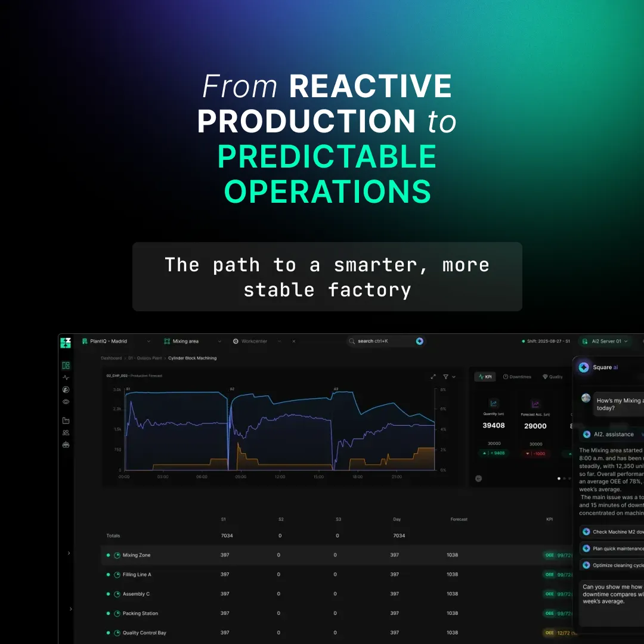Open the chart filter chevron dropdown
This screenshot has width=644, height=644.
454,377
